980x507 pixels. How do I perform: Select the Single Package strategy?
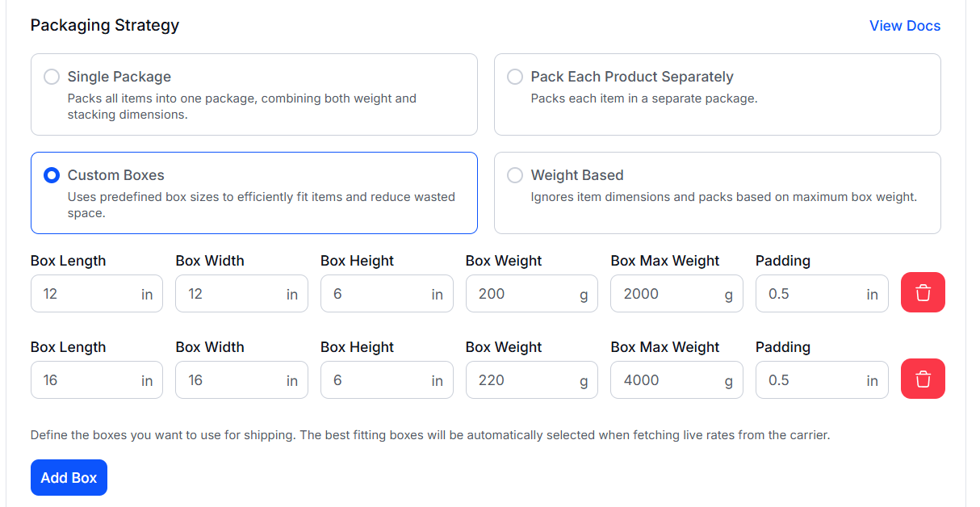pos(52,77)
